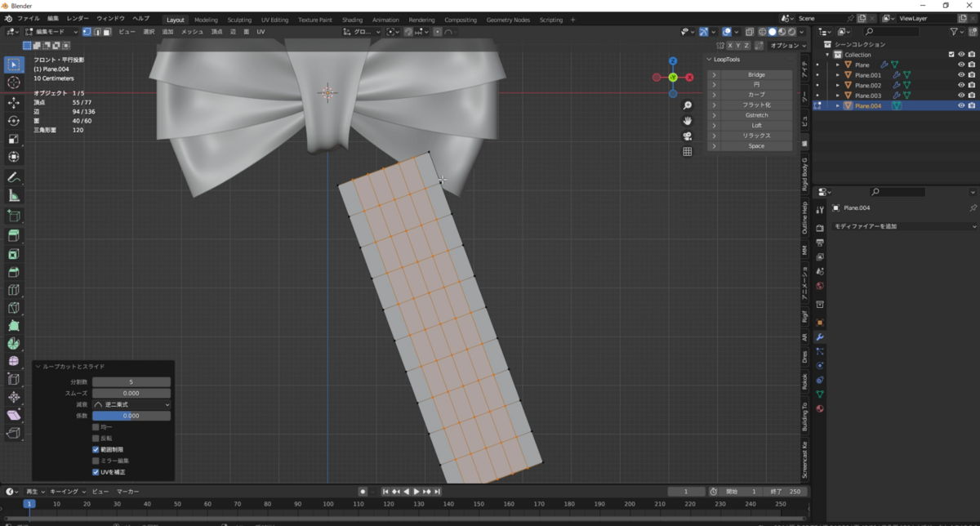This screenshot has width=980, height=526.
Task: Open the 再生 dropdown in the timeline
Action: (35, 492)
